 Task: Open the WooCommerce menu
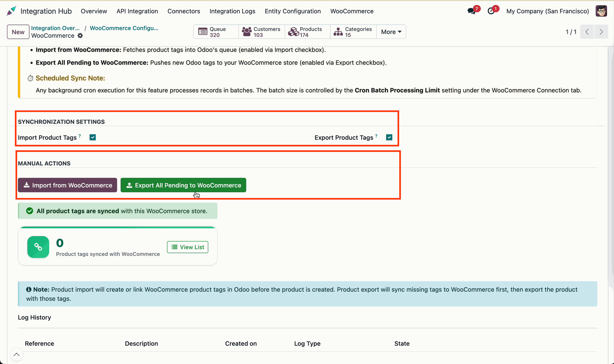(352, 11)
